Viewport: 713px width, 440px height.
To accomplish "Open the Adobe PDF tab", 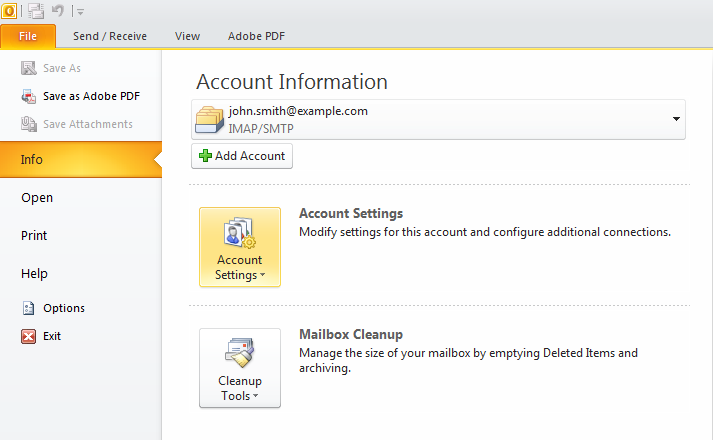I will (x=256, y=36).
